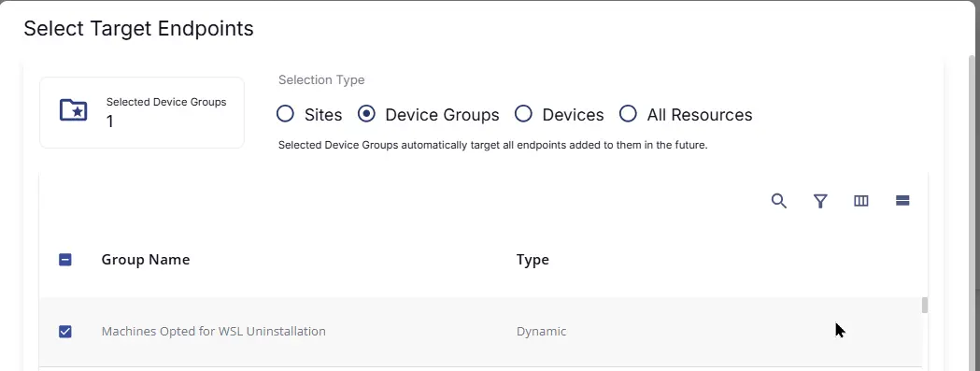Click the starred folder icon
This screenshot has height=371, width=980.
coord(73,110)
